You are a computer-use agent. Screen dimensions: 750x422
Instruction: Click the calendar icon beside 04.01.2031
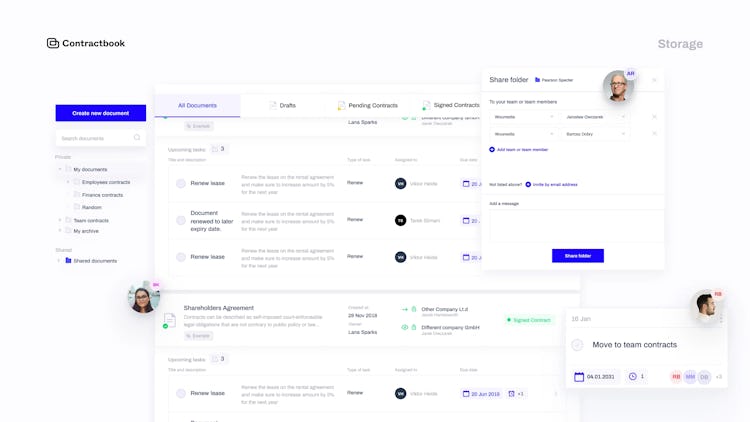(579, 377)
